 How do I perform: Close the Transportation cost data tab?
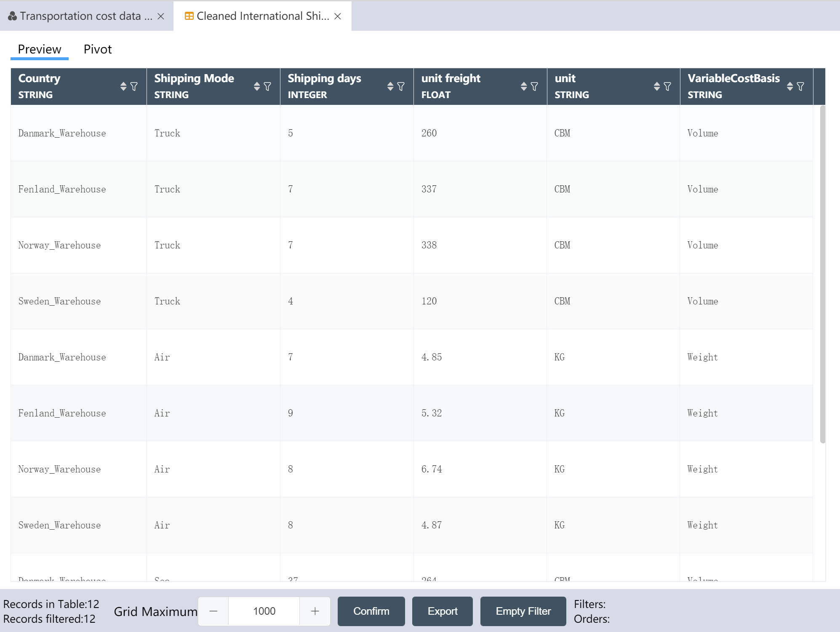161,16
